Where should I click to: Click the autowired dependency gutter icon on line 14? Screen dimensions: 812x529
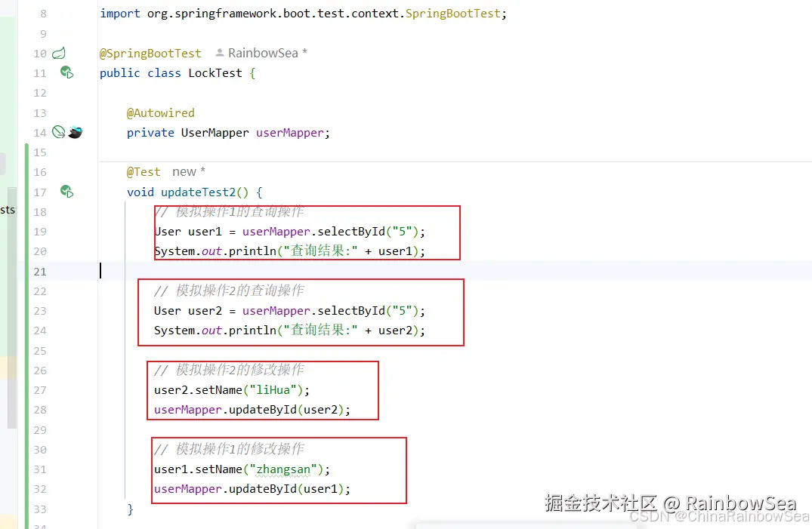[59, 132]
